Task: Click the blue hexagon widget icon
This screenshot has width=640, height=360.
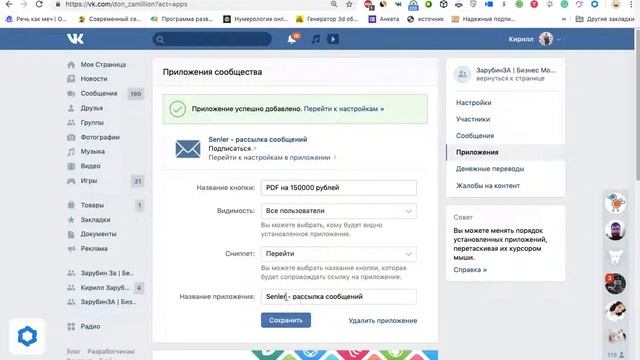Action: pos(27,336)
